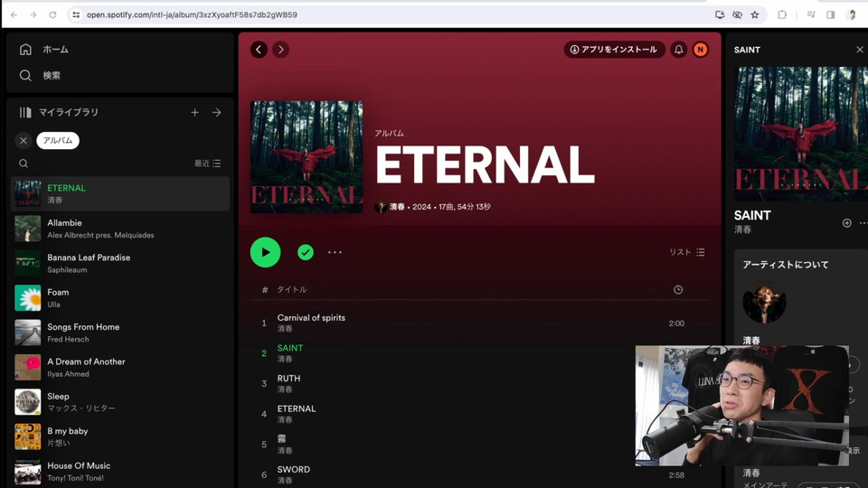
Task: Clear the album filter with X
Action: coord(24,141)
